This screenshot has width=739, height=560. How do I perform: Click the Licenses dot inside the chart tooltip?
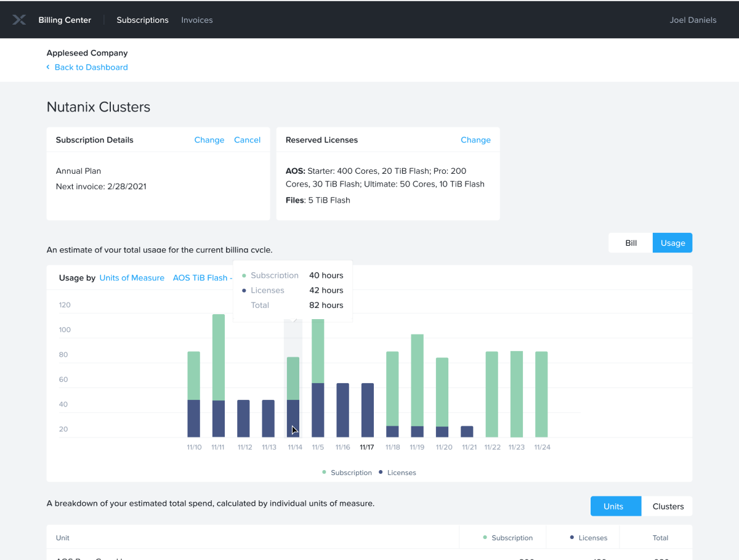coord(244,290)
